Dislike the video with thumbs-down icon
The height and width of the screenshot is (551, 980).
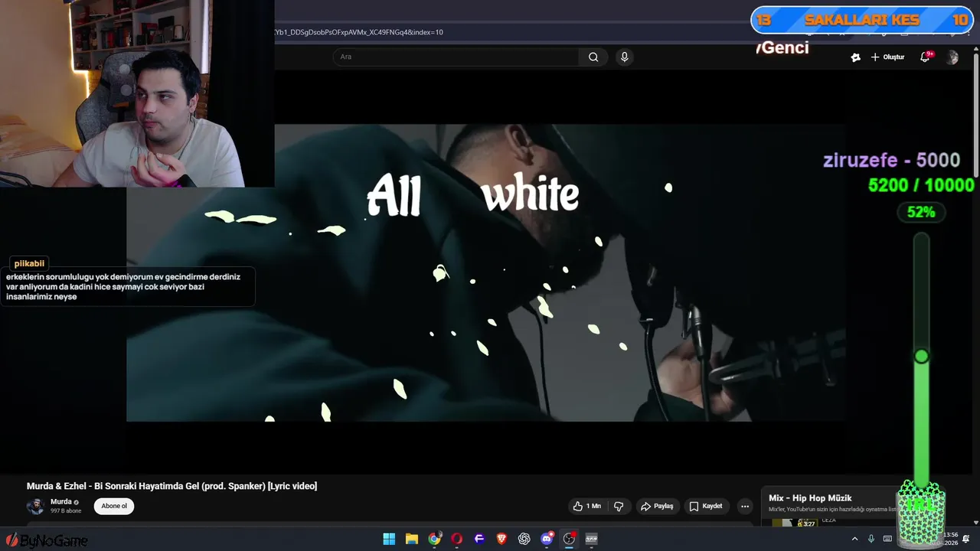coord(619,506)
